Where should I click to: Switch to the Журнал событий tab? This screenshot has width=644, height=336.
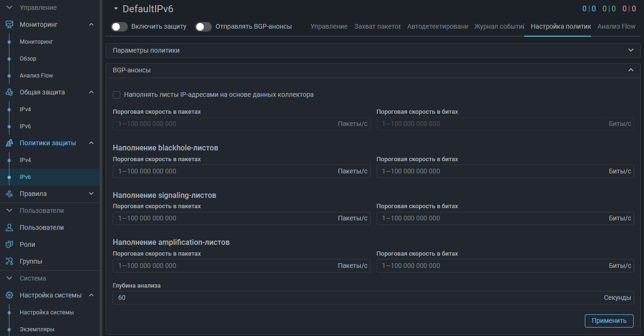[499, 27]
